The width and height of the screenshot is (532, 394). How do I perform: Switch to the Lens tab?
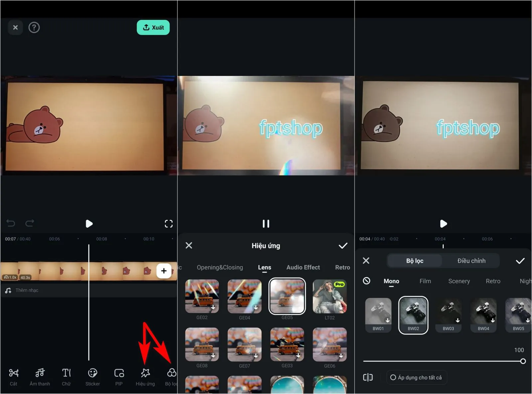coord(265,268)
